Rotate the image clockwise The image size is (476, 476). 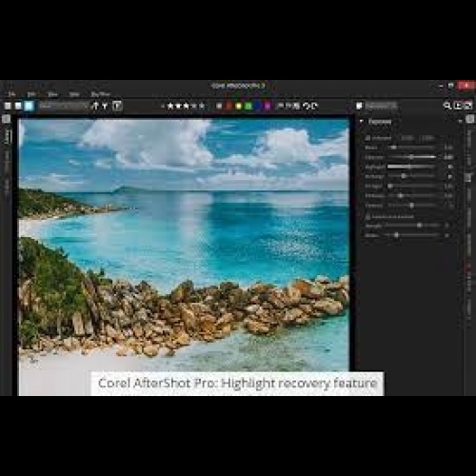314,106
